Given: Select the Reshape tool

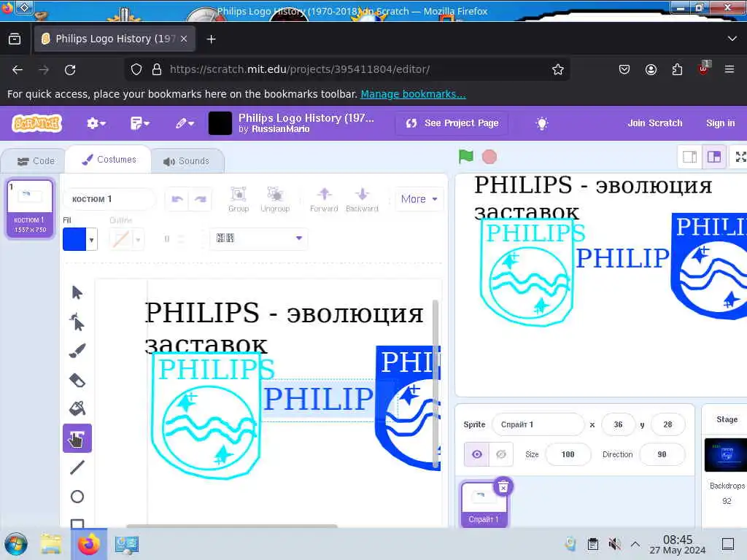Looking at the screenshot, I should click(77, 322).
